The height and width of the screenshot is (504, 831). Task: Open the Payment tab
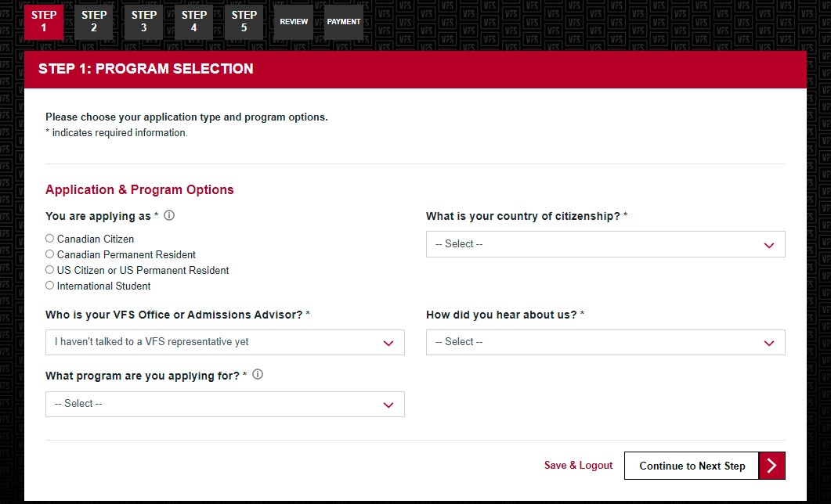pos(343,22)
